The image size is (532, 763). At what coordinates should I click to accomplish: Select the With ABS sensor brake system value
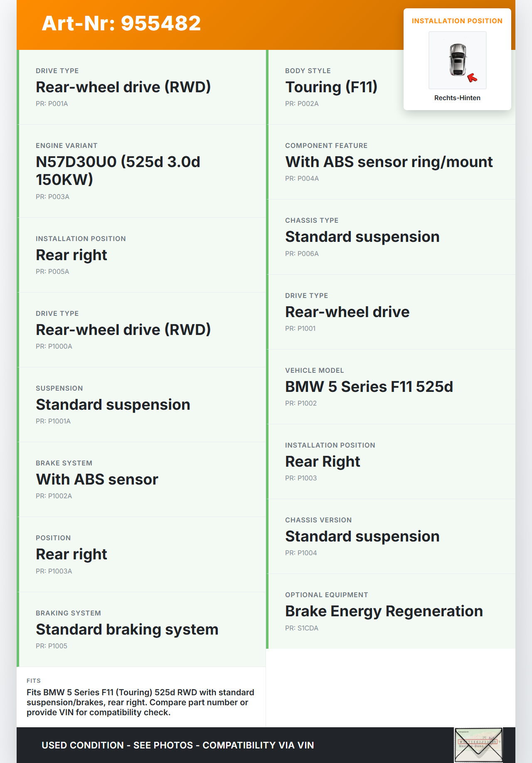click(97, 479)
